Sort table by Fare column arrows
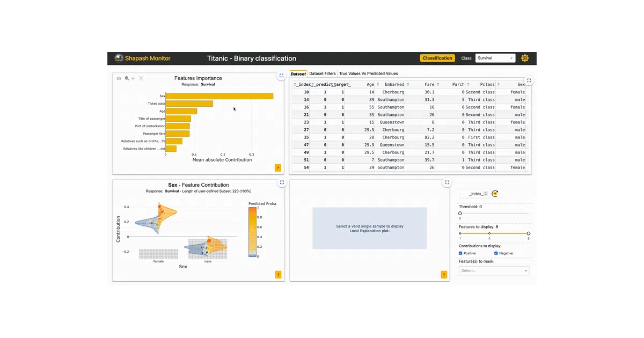This screenshot has width=644, height=338. (x=408, y=84)
